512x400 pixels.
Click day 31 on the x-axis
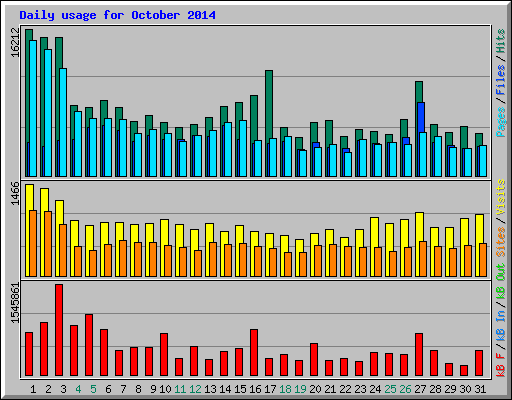(x=480, y=389)
